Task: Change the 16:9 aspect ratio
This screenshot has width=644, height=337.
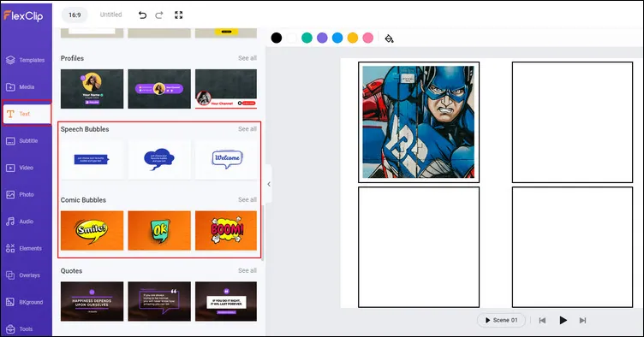Action: (75, 15)
